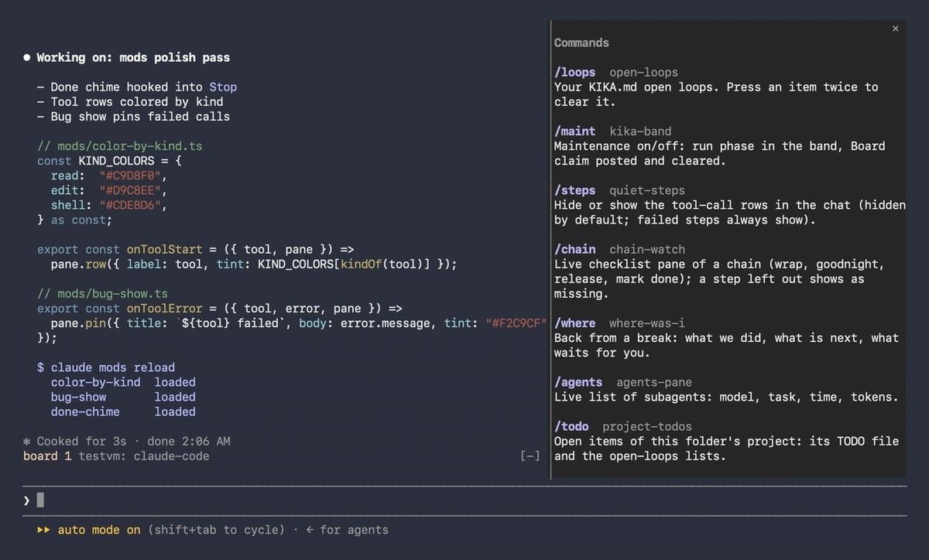The image size is (929, 560).
Task: Click the "project-todos" label
Action: pos(647,426)
